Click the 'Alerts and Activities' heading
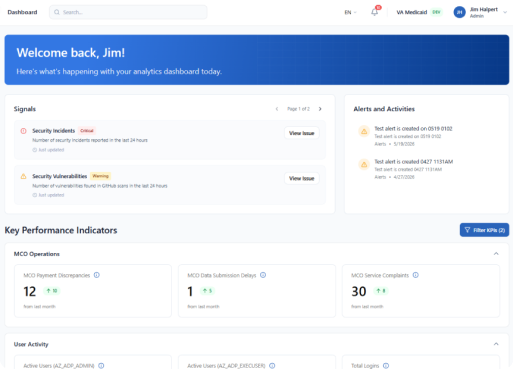Image resolution: width=513 pixels, height=369 pixels. click(384, 109)
